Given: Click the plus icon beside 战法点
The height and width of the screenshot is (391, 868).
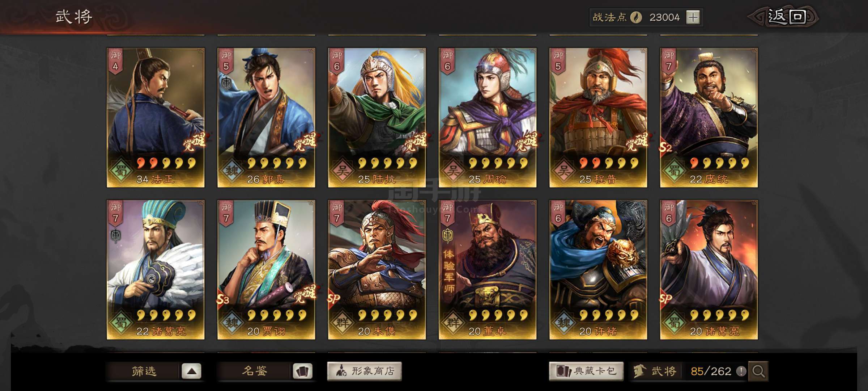Looking at the screenshot, I should click(693, 17).
